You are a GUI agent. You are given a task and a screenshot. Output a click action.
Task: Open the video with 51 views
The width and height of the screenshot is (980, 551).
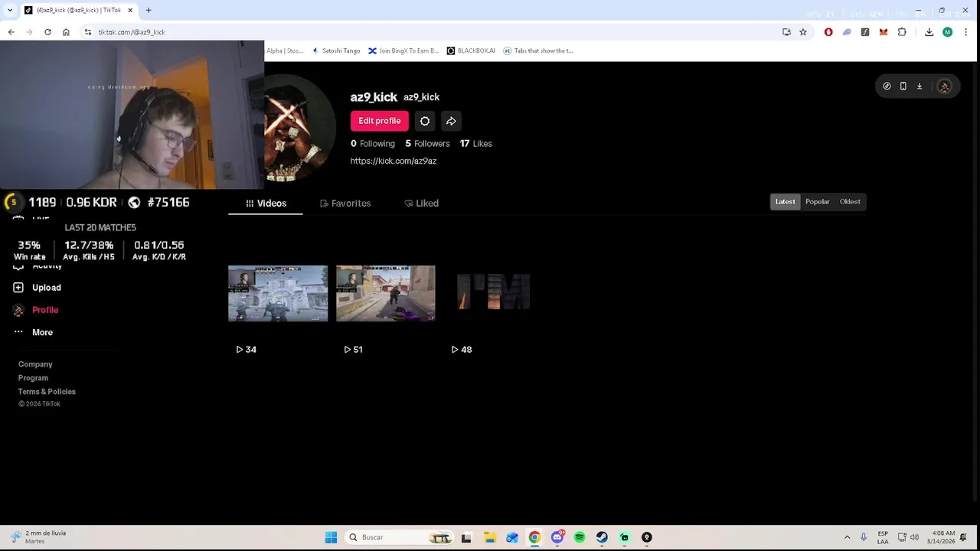click(386, 293)
